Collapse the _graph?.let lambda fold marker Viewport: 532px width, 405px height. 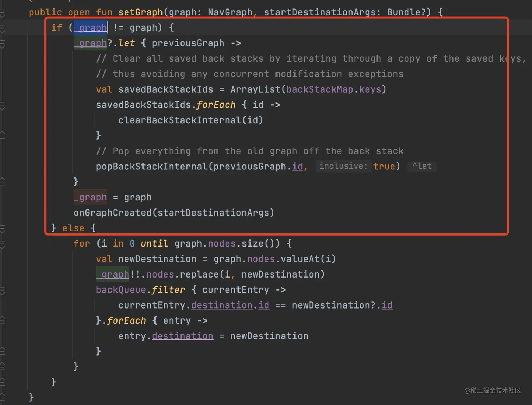(3, 43)
